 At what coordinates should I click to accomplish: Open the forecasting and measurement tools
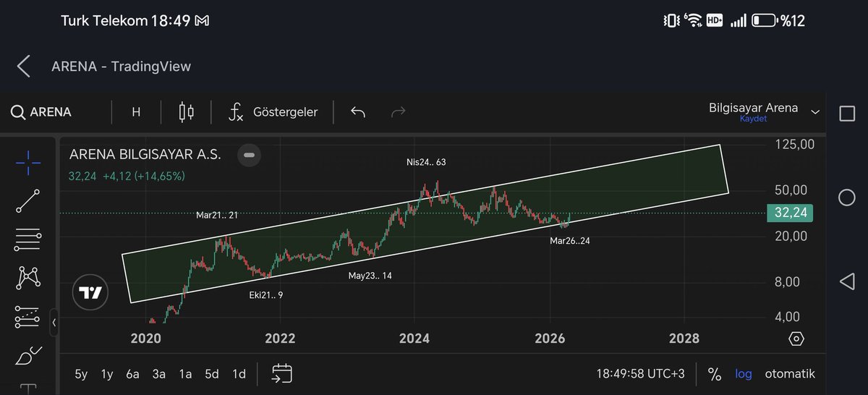click(x=27, y=316)
